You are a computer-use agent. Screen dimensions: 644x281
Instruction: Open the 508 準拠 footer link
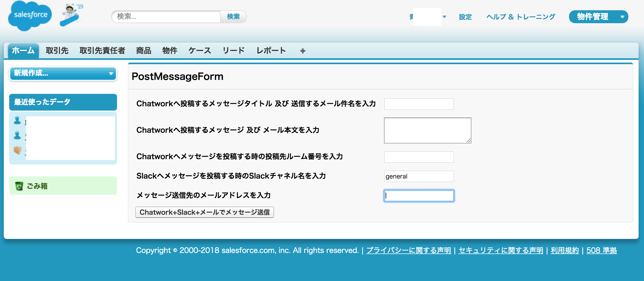coord(601,250)
